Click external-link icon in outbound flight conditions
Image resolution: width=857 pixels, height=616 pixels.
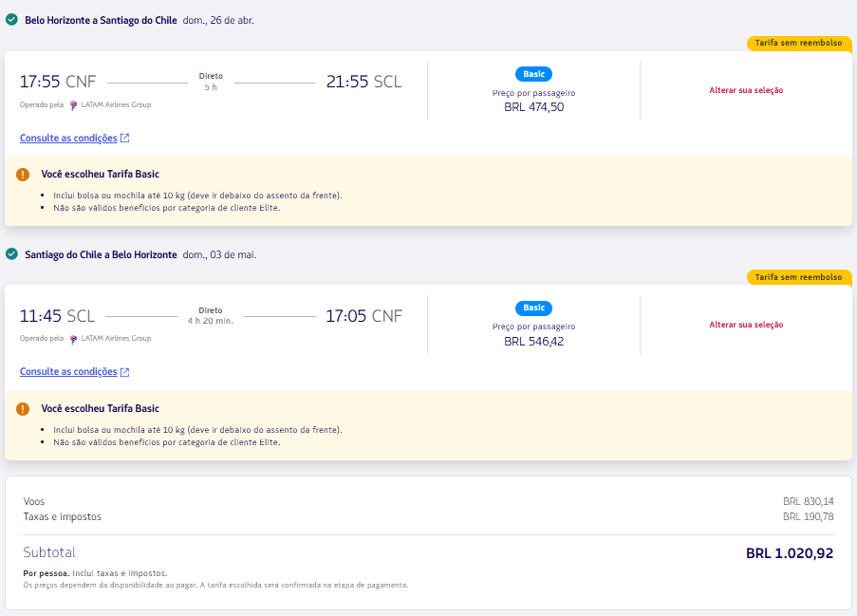tap(124, 139)
